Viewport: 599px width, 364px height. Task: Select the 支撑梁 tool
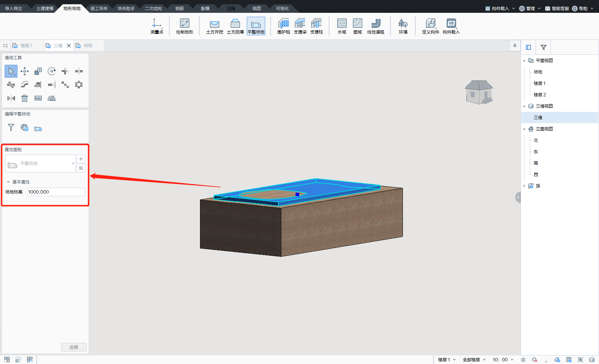coord(300,26)
